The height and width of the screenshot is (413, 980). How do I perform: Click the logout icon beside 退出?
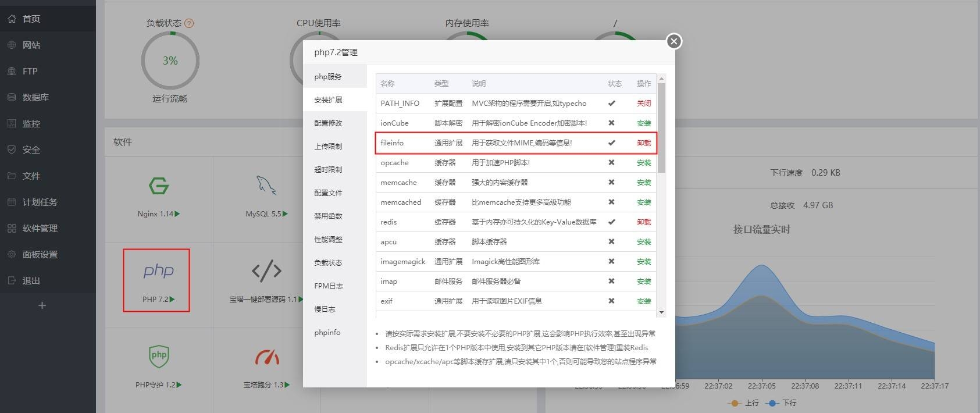pyautogui.click(x=12, y=280)
